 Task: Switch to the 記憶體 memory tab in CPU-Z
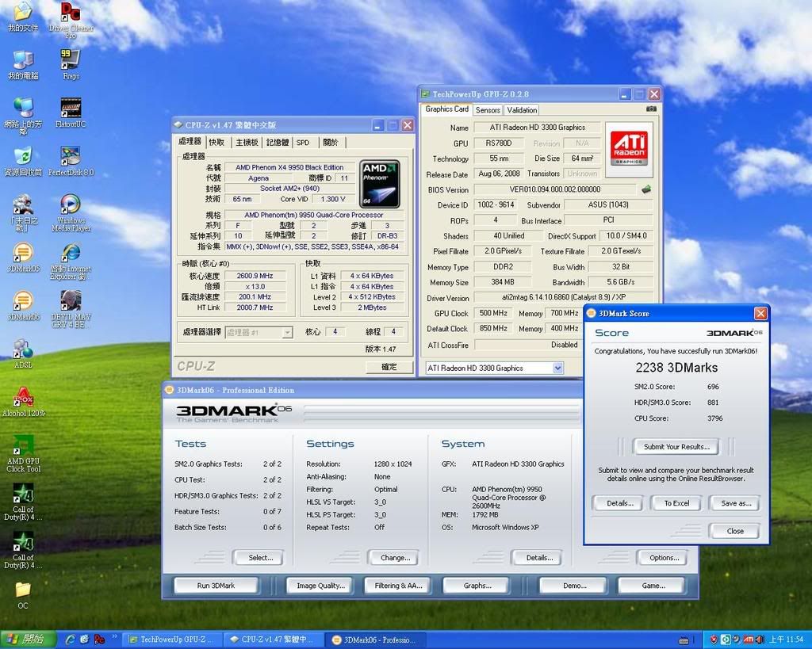click(x=277, y=143)
